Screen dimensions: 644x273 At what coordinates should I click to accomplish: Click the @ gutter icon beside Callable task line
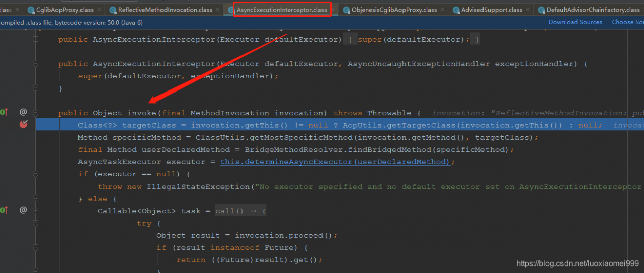(23, 210)
